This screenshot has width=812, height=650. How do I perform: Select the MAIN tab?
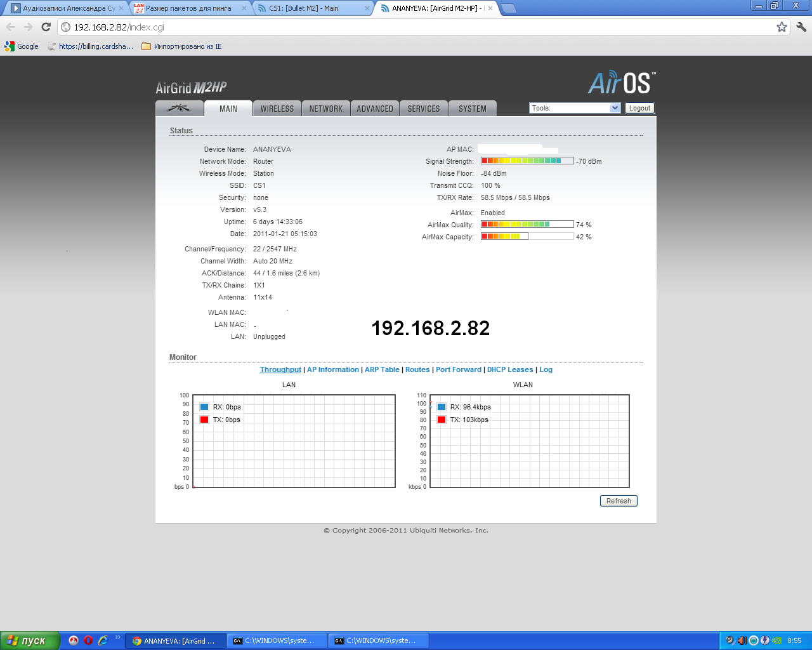[x=228, y=109]
